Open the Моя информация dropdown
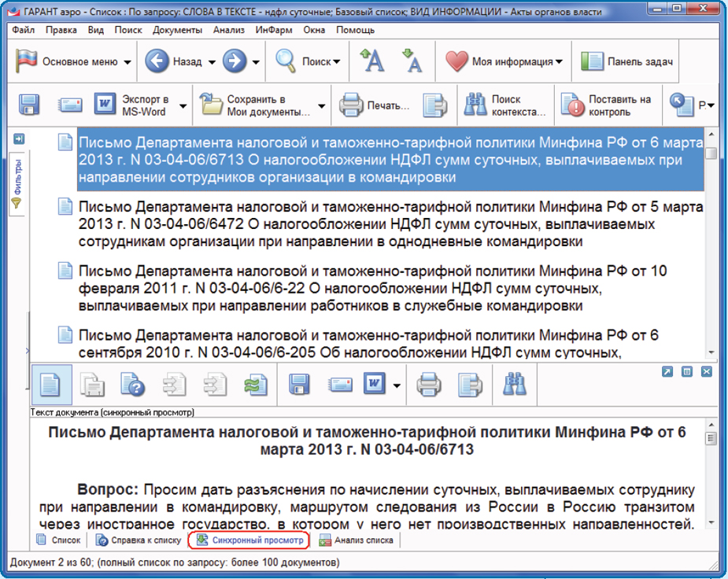The image size is (728, 579). (559, 62)
